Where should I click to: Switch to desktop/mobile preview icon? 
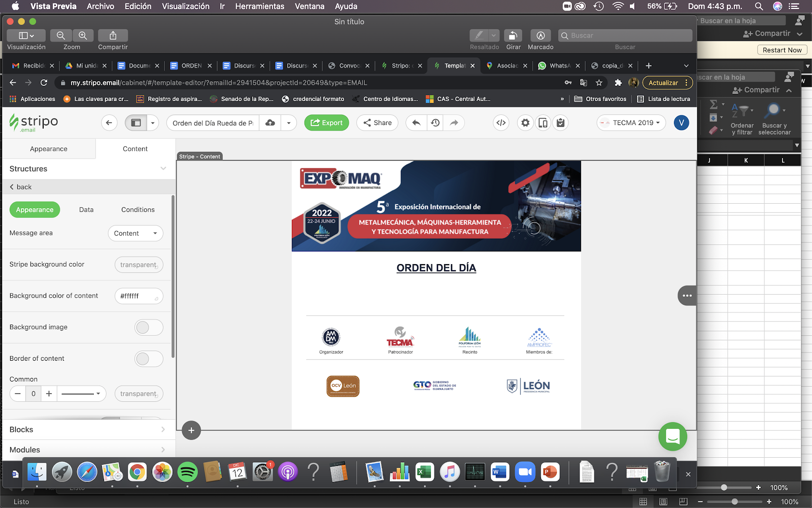(x=543, y=122)
